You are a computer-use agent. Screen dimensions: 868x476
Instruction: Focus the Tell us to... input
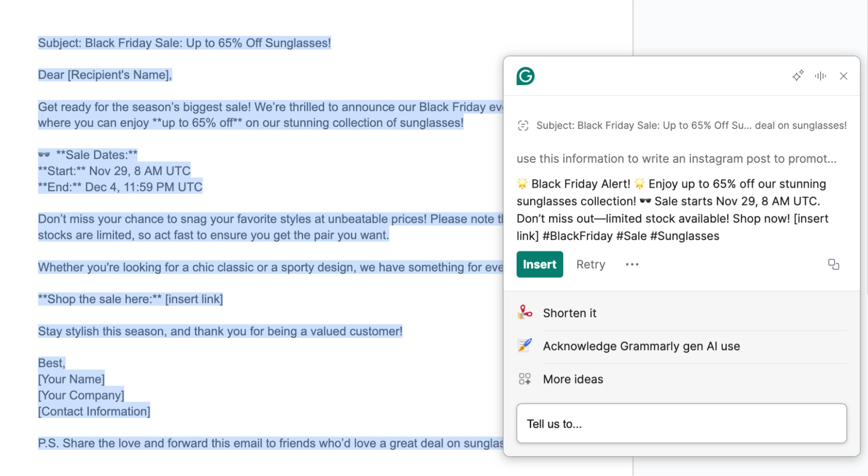coord(681,423)
